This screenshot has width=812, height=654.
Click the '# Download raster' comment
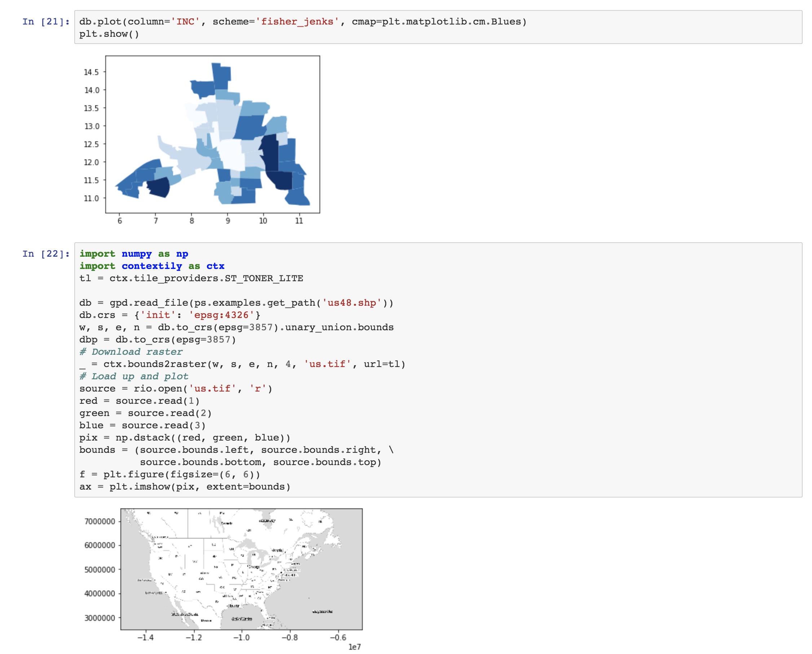pos(131,352)
